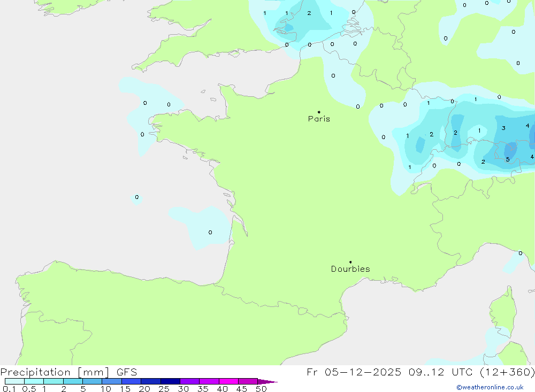The image size is (535, 392).
Task: Click the Paris city label
Action: [319, 119]
